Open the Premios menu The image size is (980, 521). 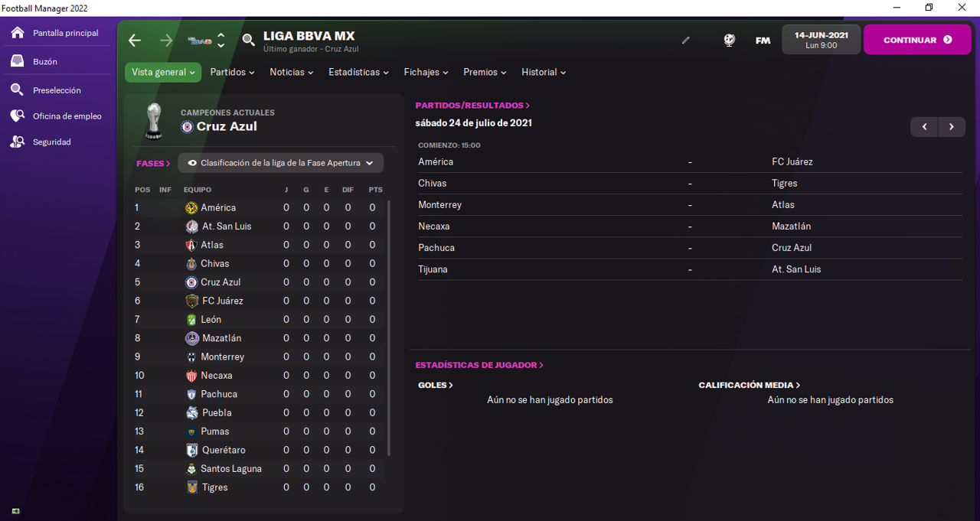(485, 73)
